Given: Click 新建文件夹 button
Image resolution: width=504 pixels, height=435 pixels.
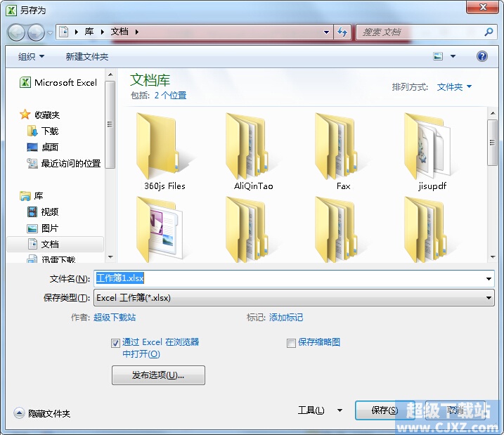Looking at the screenshot, I should click(86, 56).
